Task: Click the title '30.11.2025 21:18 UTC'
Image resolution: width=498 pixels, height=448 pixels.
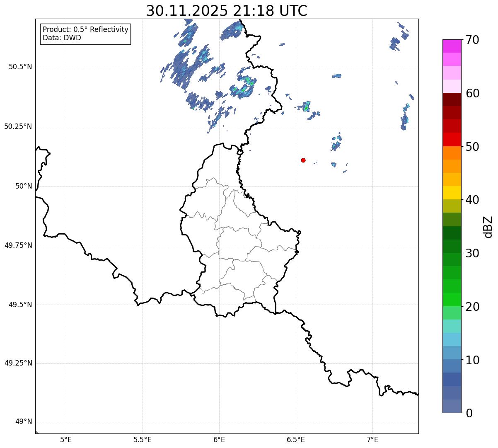Action: pos(227,11)
